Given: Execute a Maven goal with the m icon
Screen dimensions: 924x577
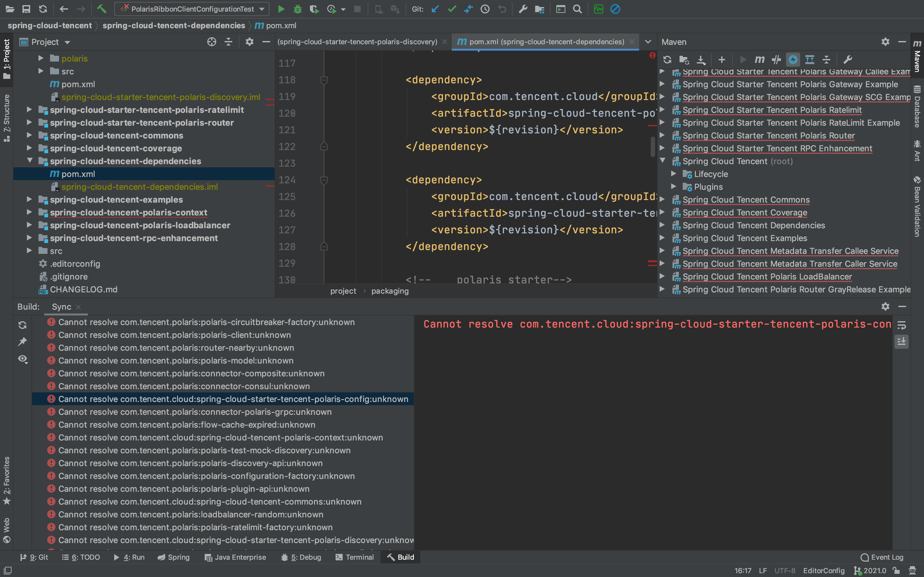Looking at the screenshot, I should point(759,60).
